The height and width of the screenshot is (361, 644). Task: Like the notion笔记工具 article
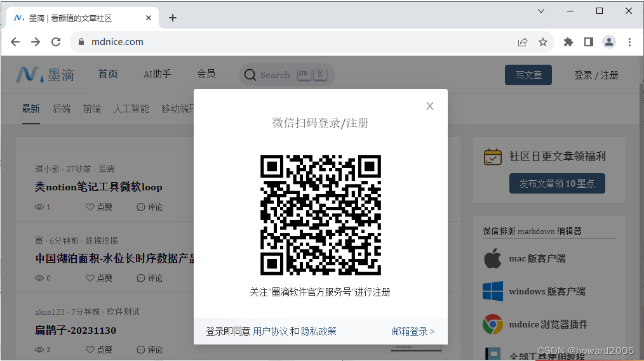coord(99,207)
